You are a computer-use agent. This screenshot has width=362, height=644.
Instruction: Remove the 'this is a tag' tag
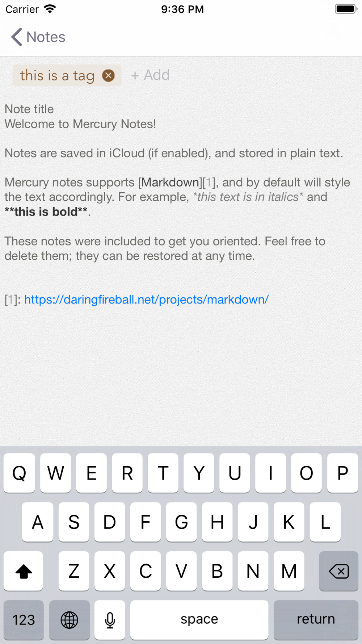(x=108, y=75)
